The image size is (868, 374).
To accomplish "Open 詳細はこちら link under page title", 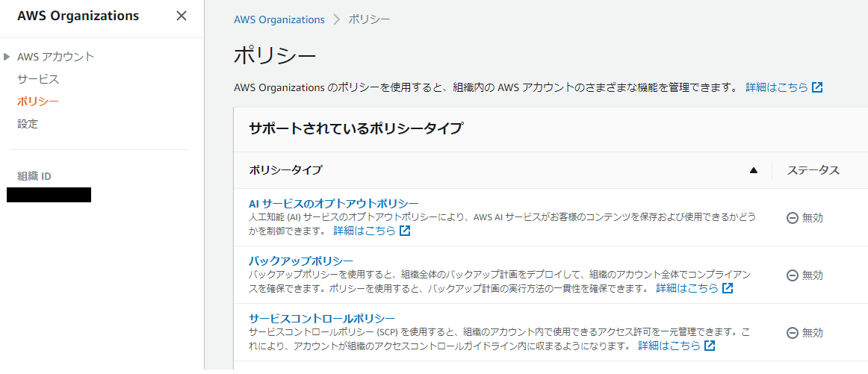I will click(777, 87).
